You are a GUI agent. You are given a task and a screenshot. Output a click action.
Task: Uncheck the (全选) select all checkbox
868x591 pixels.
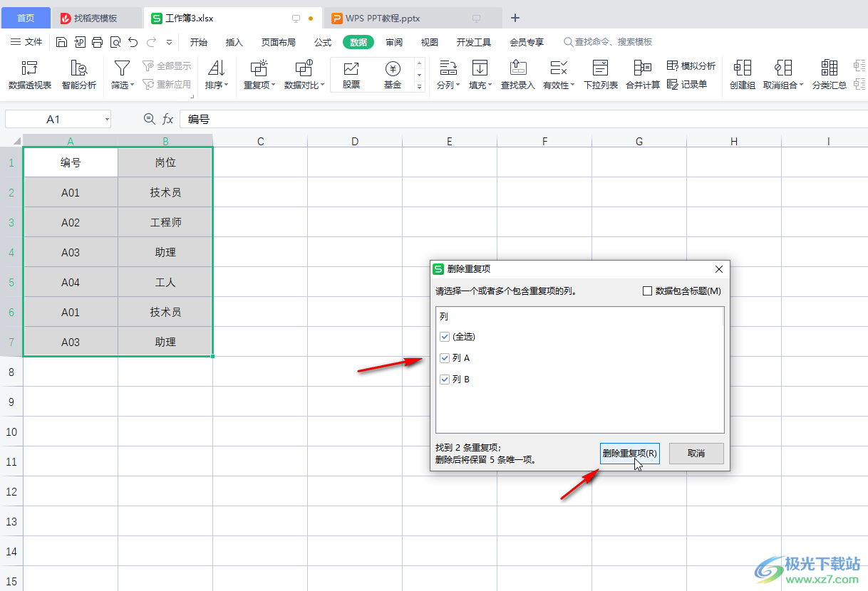(x=445, y=337)
